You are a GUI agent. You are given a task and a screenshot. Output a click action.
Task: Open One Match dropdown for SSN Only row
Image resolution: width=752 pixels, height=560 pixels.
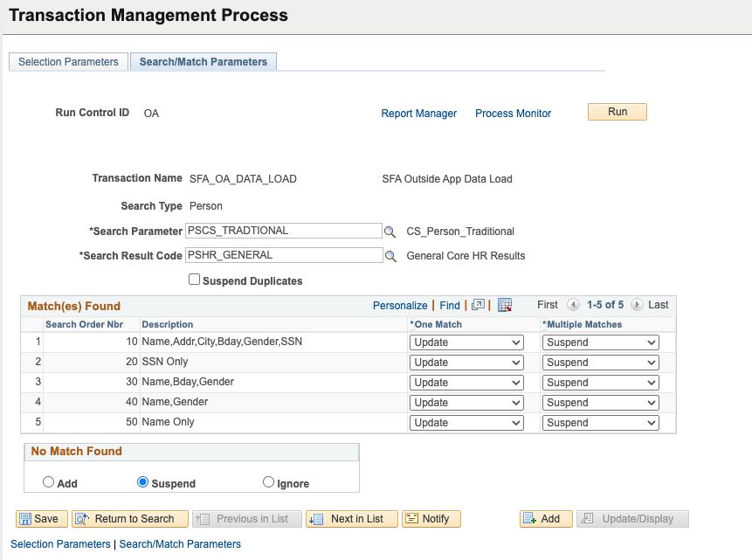tap(466, 362)
